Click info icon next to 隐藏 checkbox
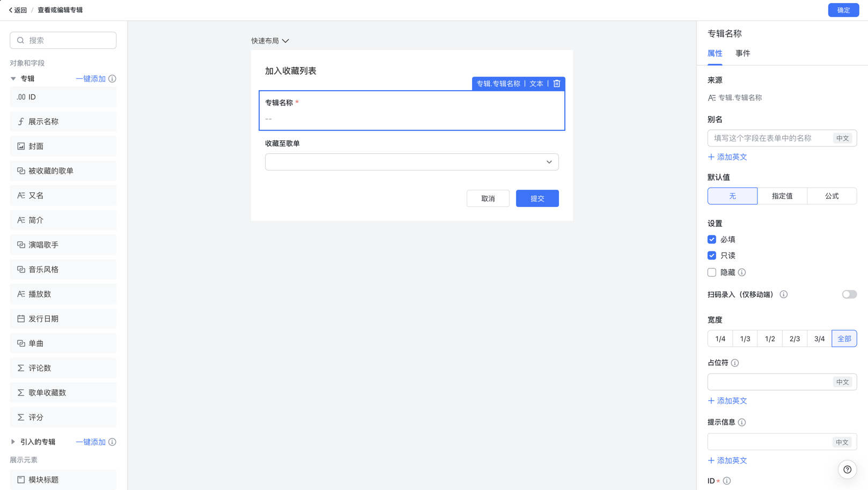 pos(742,272)
